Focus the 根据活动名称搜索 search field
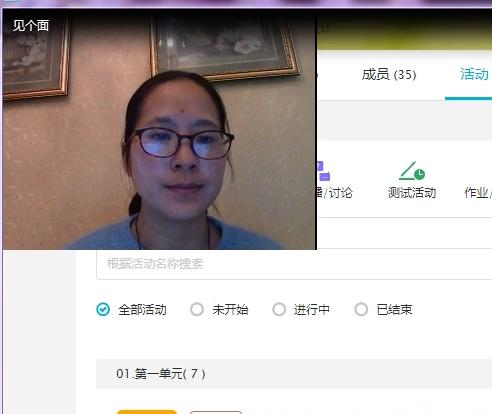 coord(294,264)
